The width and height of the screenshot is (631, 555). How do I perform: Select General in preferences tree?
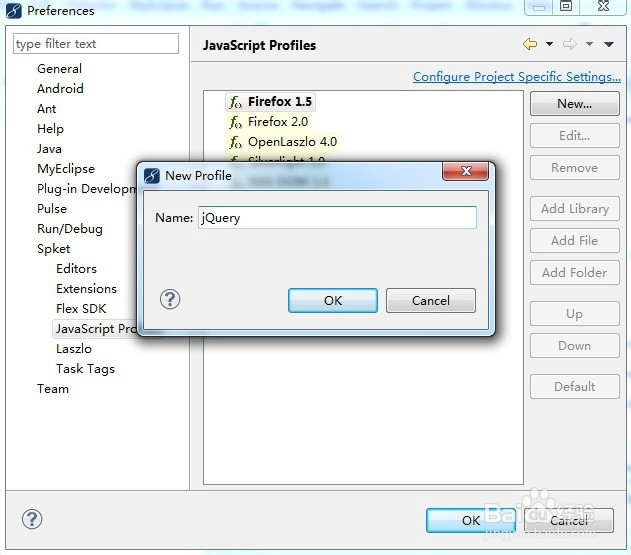pos(60,69)
